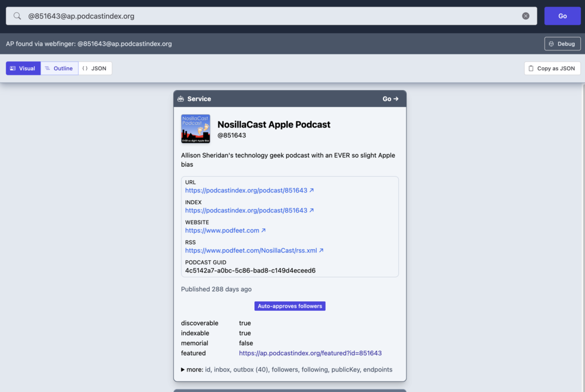Switch to the Outline view tab
Viewport: 585px width, 392px height.
[59, 68]
